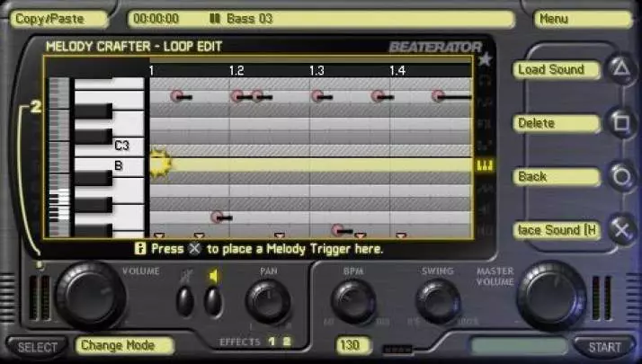Image resolution: width=642 pixels, height=364 pixels.
Task: Click the Back button
Action: pyautogui.click(x=557, y=177)
